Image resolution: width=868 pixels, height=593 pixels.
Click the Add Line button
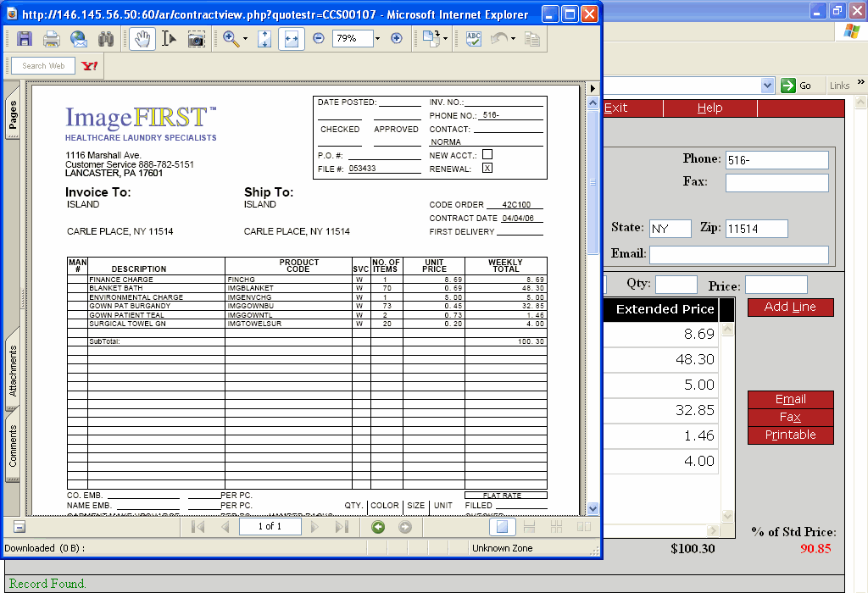click(x=791, y=307)
